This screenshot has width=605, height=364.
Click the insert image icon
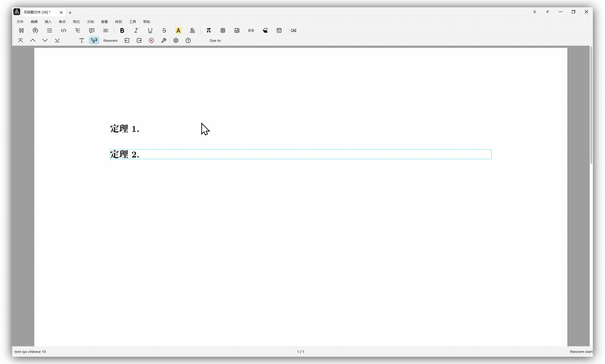click(x=237, y=30)
